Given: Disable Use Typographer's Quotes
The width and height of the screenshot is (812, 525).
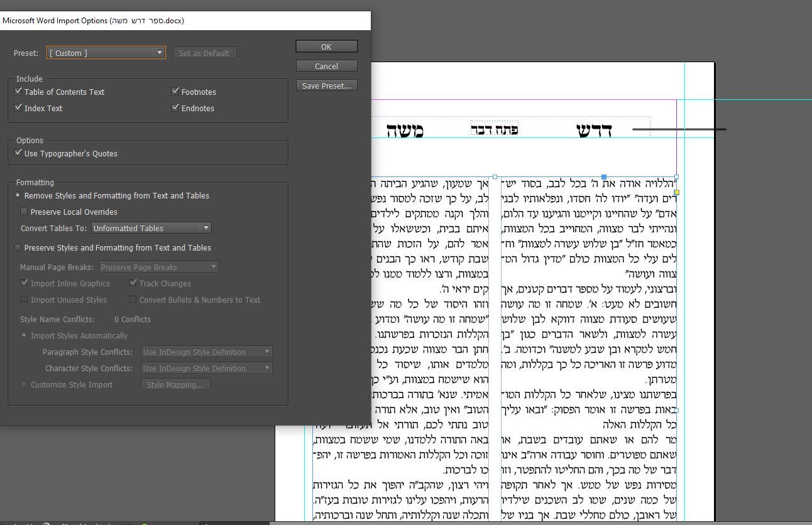Looking at the screenshot, I should click(18, 153).
